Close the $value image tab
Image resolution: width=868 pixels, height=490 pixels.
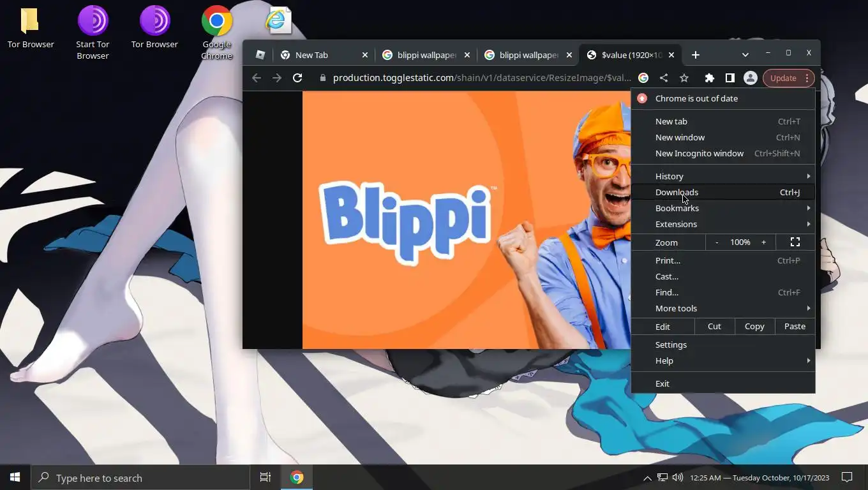coord(671,55)
